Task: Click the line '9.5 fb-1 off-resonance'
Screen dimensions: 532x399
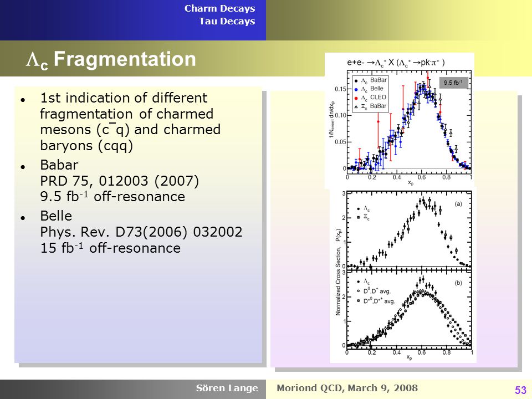Action: click(x=112, y=196)
